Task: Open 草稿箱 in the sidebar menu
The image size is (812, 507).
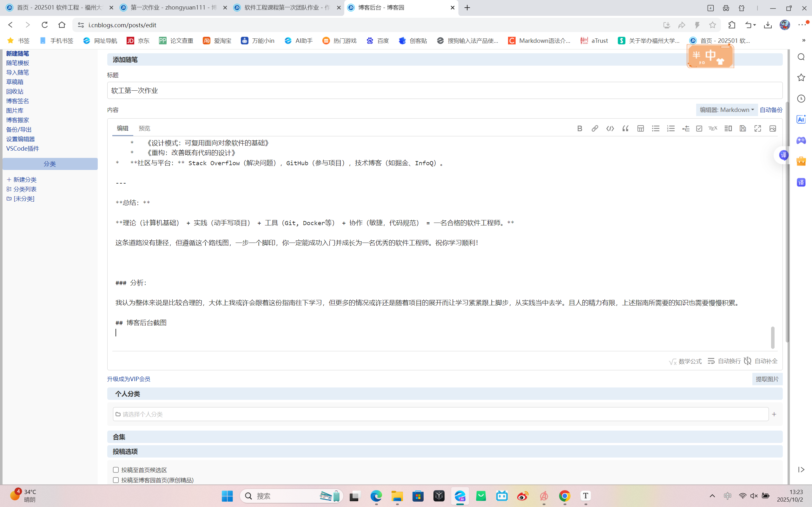Action: coord(15,82)
